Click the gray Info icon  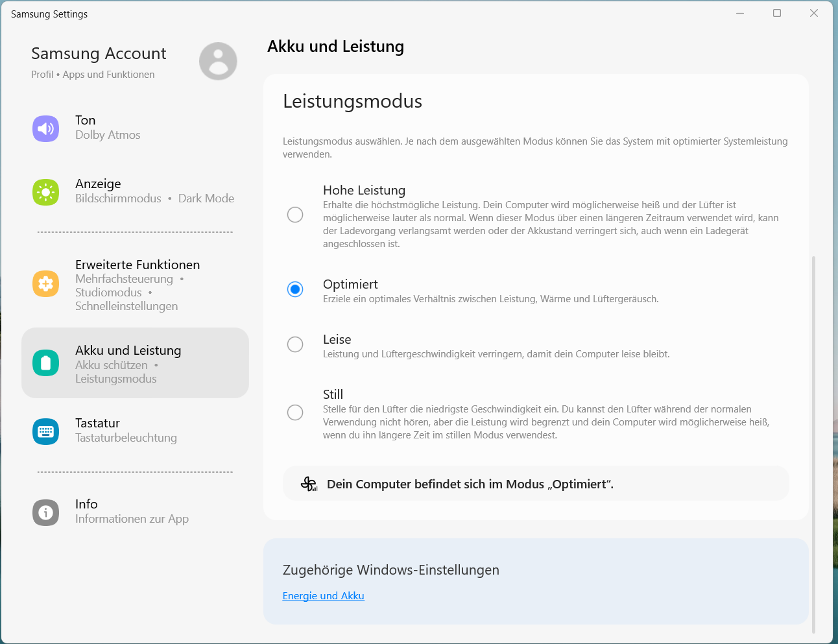pos(46,512)
